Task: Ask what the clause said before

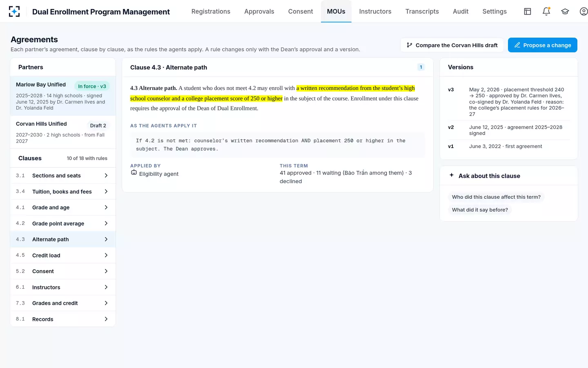Action: pos(480,210)
